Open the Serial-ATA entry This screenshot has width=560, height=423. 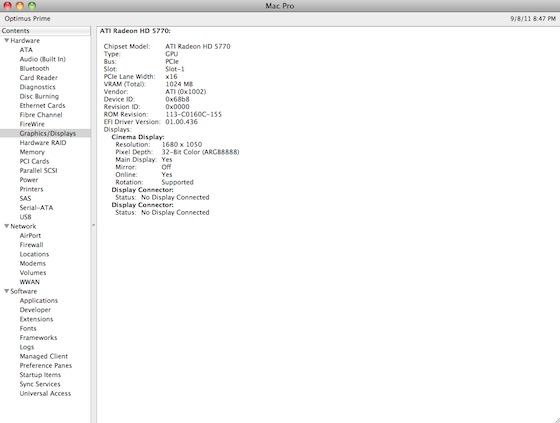[x=36, y=208]
